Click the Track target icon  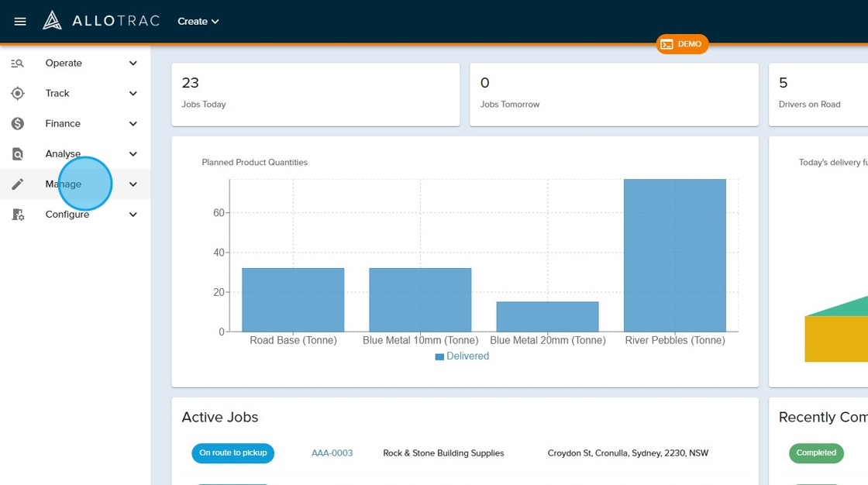pyautogui.click(x=18, y=94)
